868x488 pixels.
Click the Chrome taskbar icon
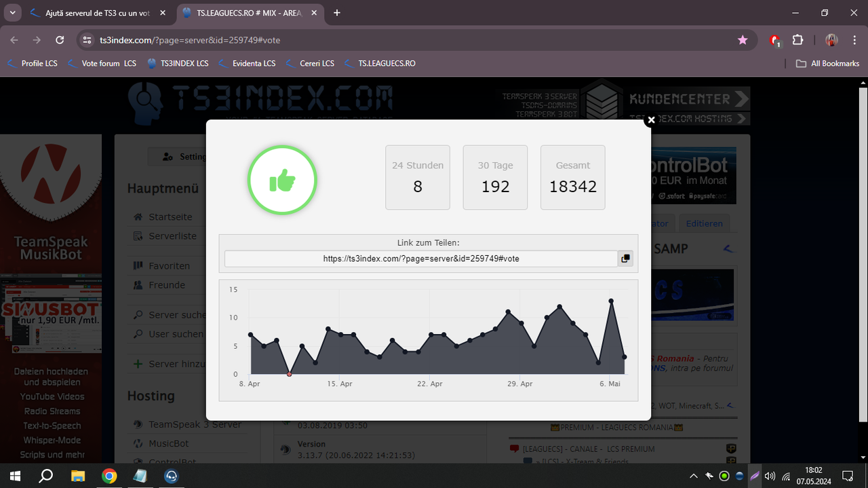(109, 476)
